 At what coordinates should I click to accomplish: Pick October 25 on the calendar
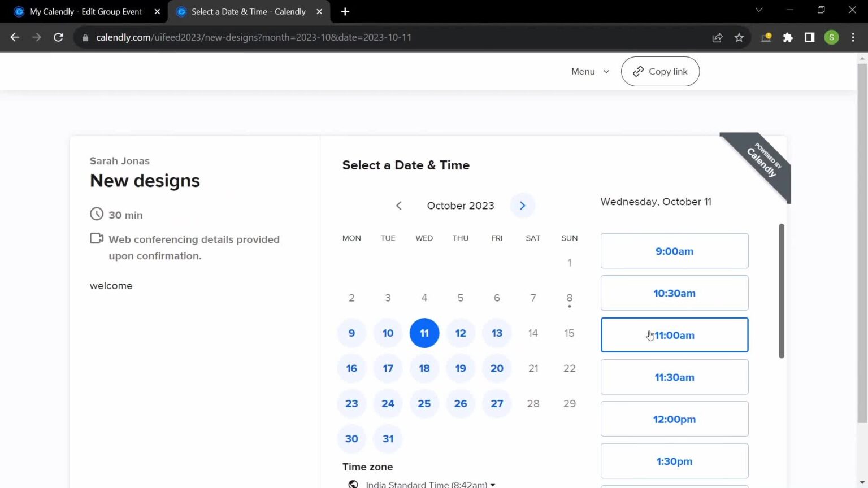click(424, 403)
